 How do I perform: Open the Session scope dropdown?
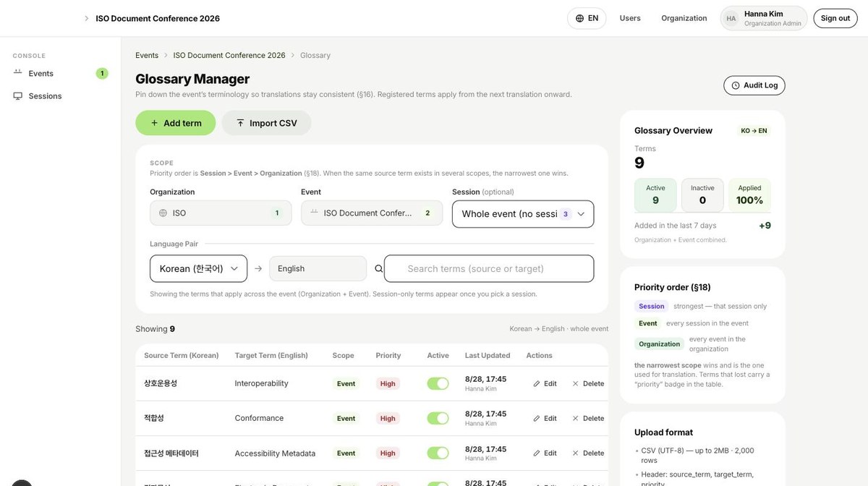point(523,214)
